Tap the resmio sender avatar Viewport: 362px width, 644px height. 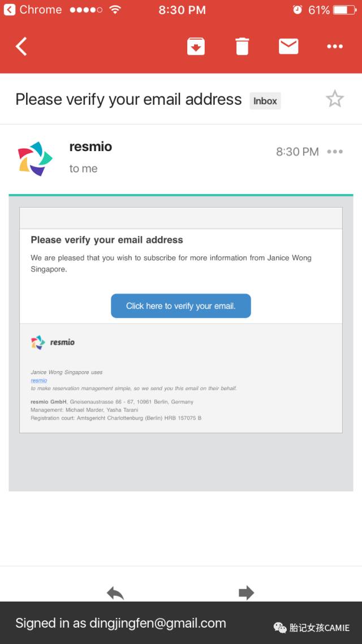point(35,158)
